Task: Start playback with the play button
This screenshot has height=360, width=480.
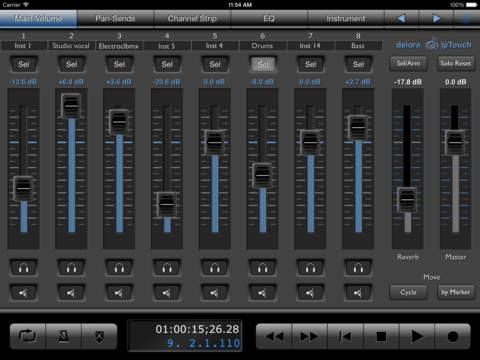Action: [416, 336]
